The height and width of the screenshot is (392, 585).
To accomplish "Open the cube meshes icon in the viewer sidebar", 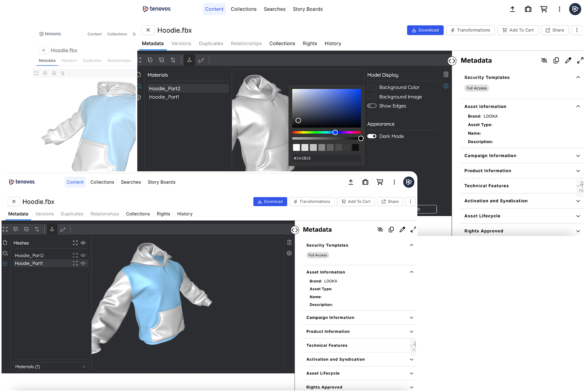I will coord(5,264).
